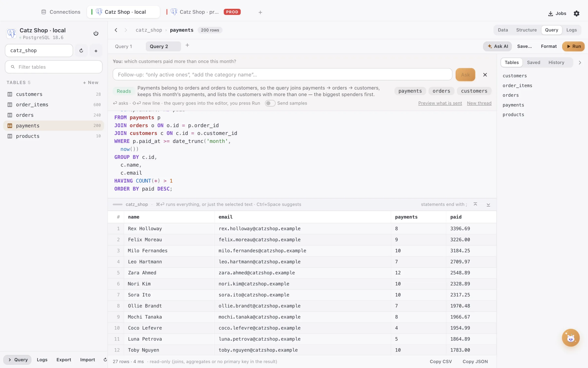Run the current query
The height and width of the screenshot is (368, 588).
tap(573, 46)
